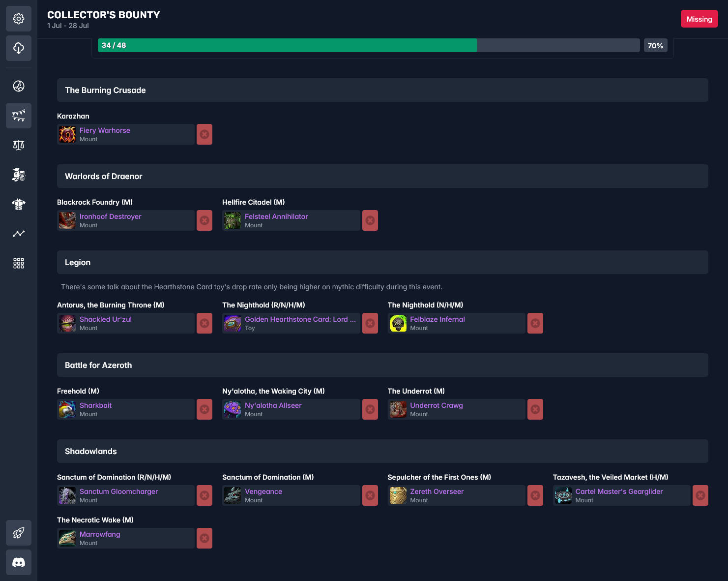Click the Collector's Bounty page title
728x581 pixels.
coord(104,15)
